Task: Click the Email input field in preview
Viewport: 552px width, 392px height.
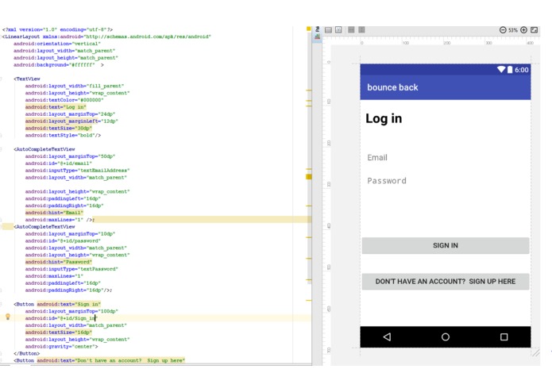Action: coord(446,157)
